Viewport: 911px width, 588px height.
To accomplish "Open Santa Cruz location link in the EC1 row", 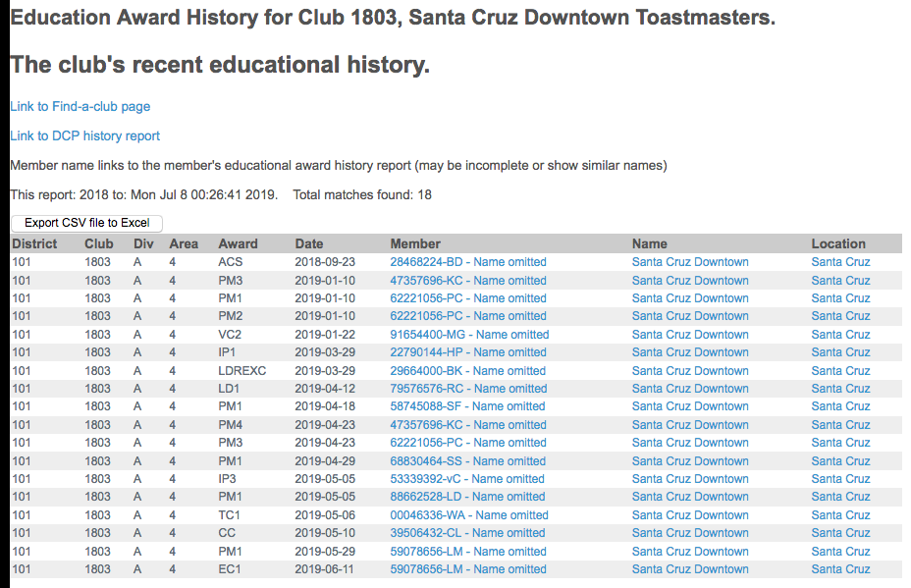I will [x=840, y=569].
